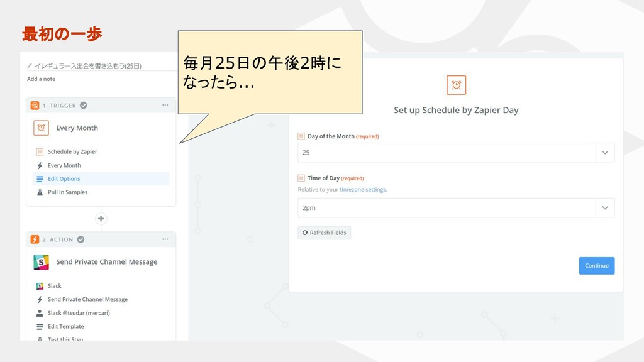Click the field icon beside Day of the Month
This screenshot has height=362, width=644.
tap(301, 136)
